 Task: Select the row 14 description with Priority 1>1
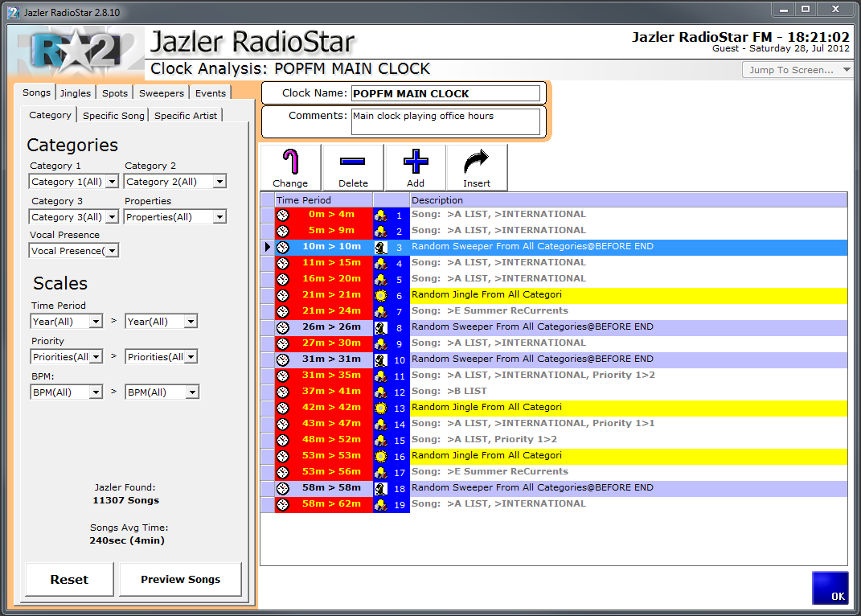[628, 423]
